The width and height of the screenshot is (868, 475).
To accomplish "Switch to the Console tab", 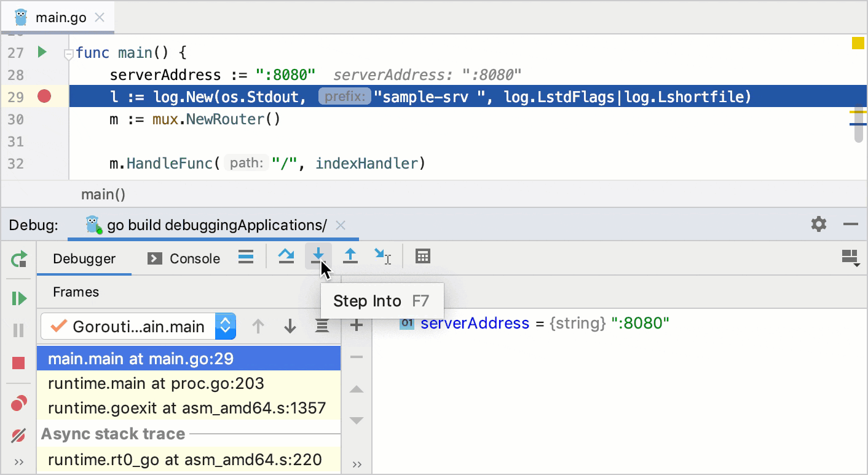I will click(x=183, y=258).
